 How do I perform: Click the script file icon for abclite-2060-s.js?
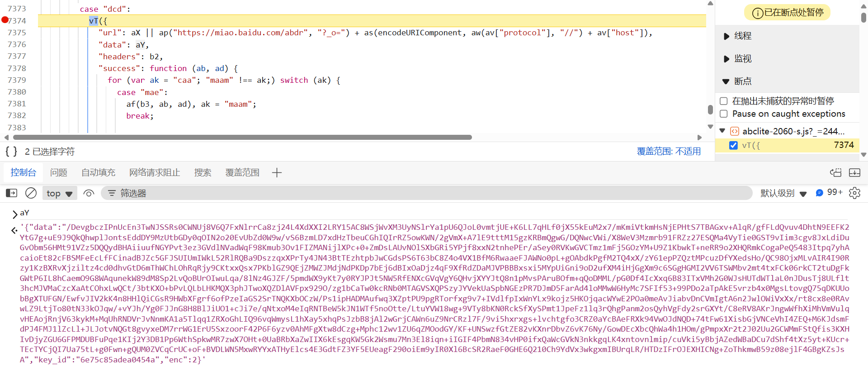click(735, 131)
